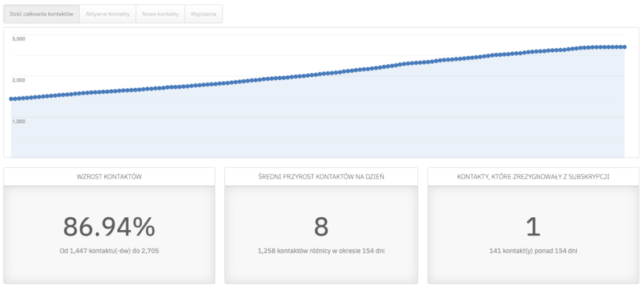Go to the 'Wypisania' tab
Viewport: 644px width, 290px height.
coord(204,14)
